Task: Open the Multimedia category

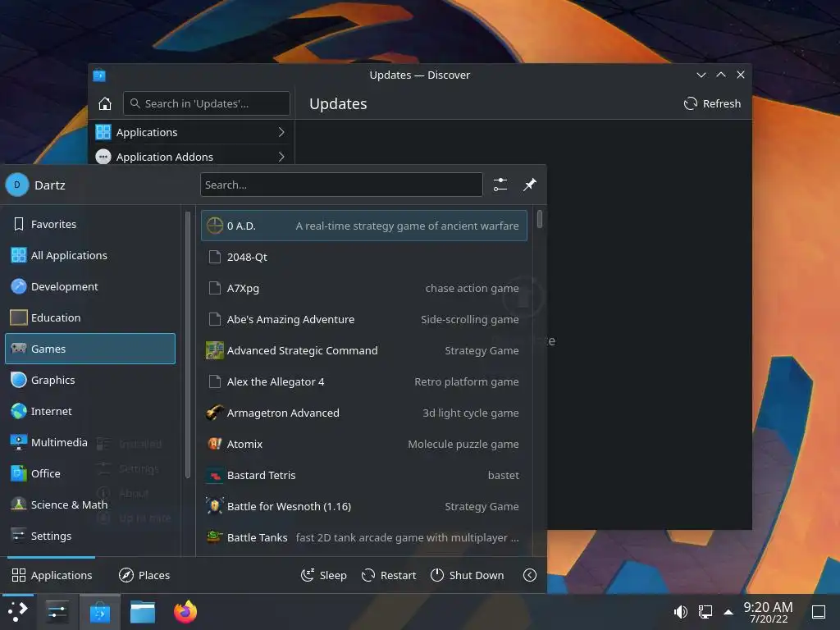Action: pos(90,441)
